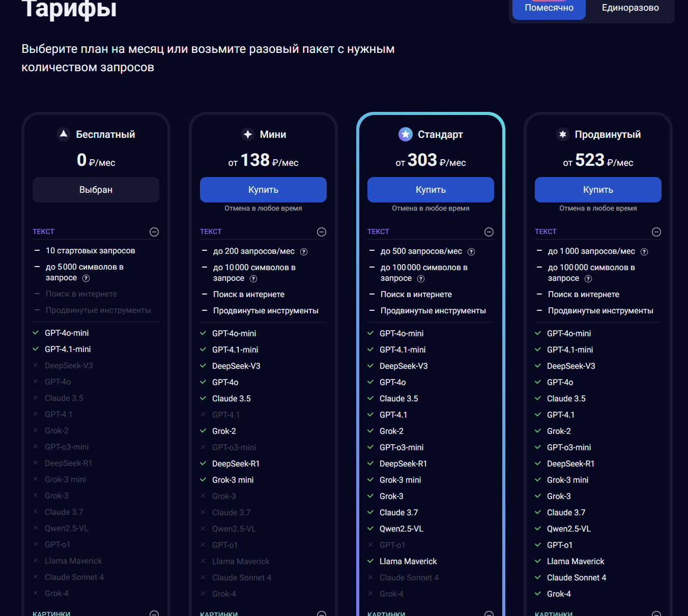This screenshot has height=616, width=688.
Task: Buy the Стандарт plan
Action: (x=431, y=190)
